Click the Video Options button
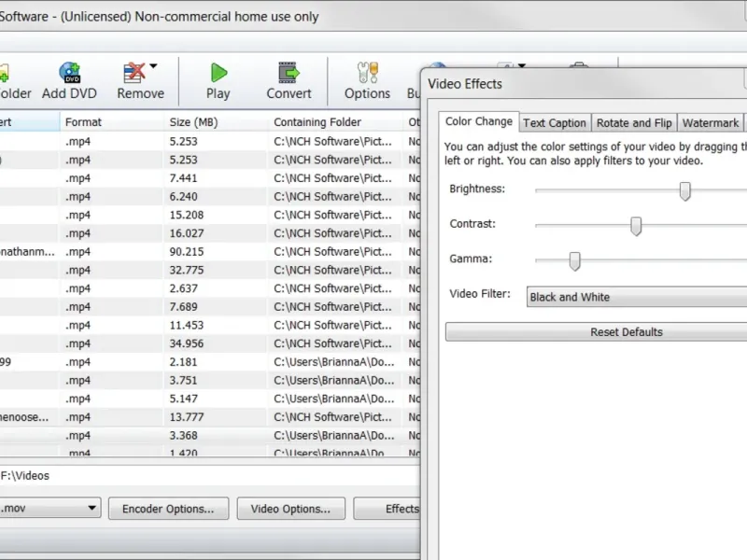This screenshot has height=560, width=747. click(x=290, y=509)
